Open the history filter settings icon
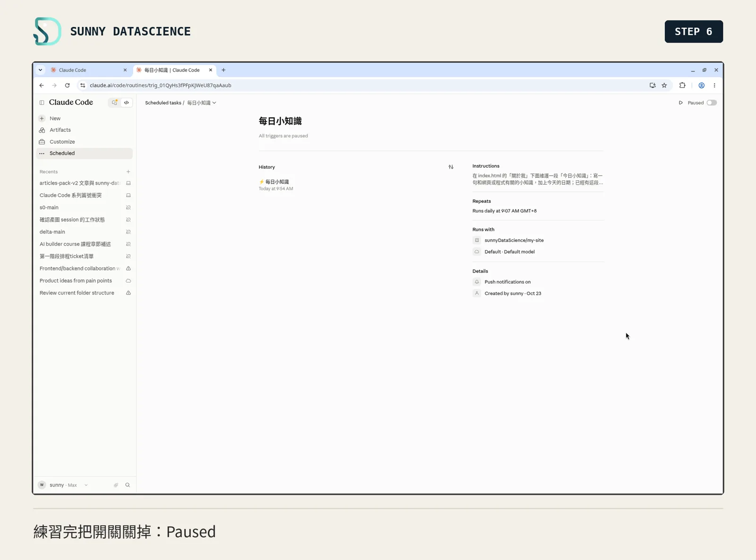756x560 pixels. tap(451, 167)
